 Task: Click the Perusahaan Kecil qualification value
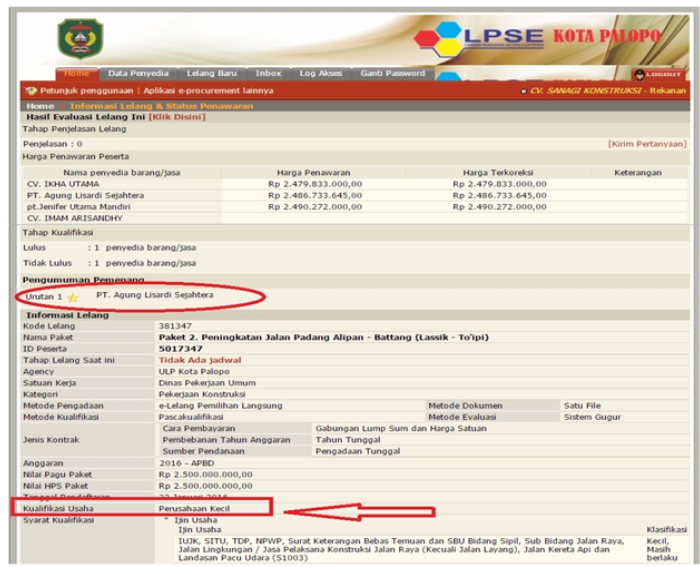pos(194,509)
